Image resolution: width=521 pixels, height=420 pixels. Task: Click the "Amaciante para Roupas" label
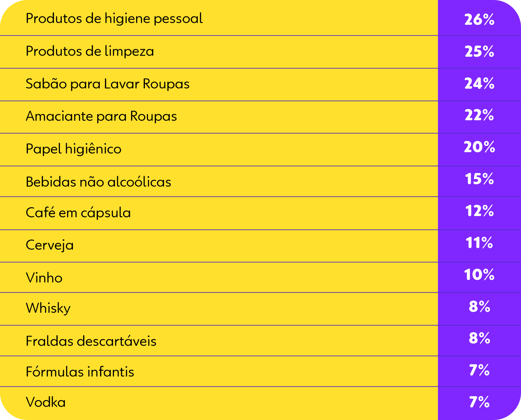[x=101, y=116]
